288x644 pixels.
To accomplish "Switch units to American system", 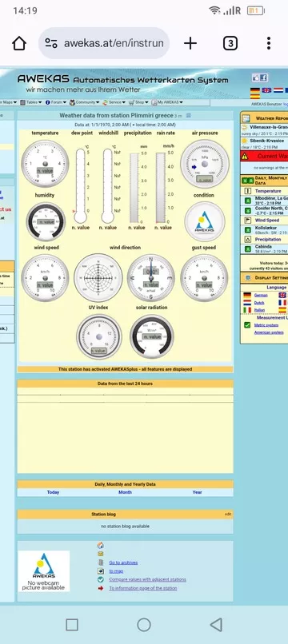I will tap(268, 332).
